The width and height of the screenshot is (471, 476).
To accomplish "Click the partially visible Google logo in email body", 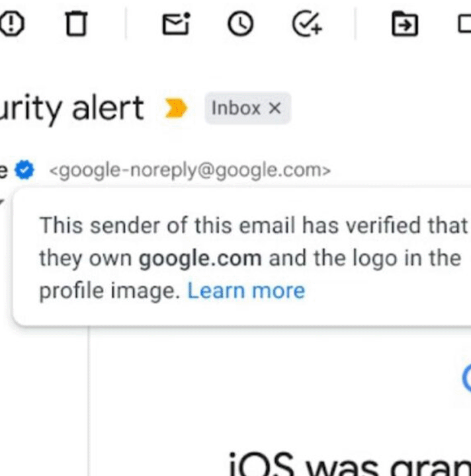I will point(467,378).
